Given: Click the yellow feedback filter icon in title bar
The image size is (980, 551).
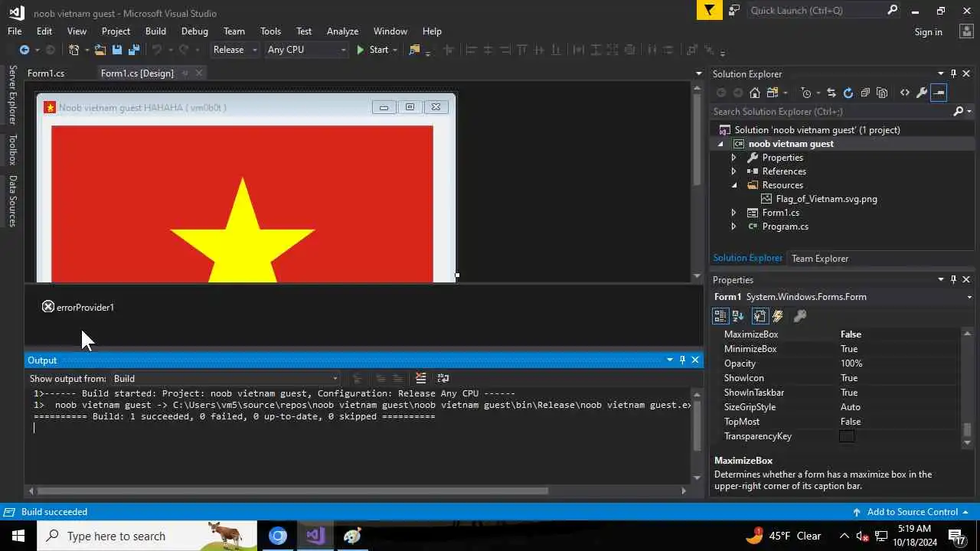Looking at the screenshot, I should [710, 10].
